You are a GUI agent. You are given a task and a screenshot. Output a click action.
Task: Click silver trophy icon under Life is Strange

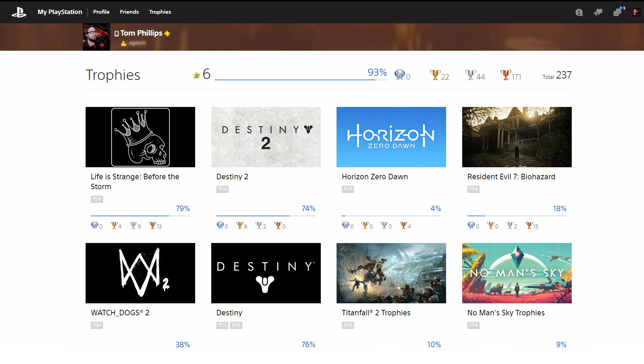tap(133, 225)
